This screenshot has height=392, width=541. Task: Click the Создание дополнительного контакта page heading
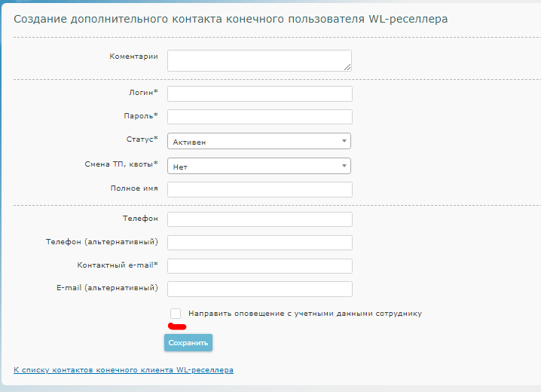tap(231, 19)
